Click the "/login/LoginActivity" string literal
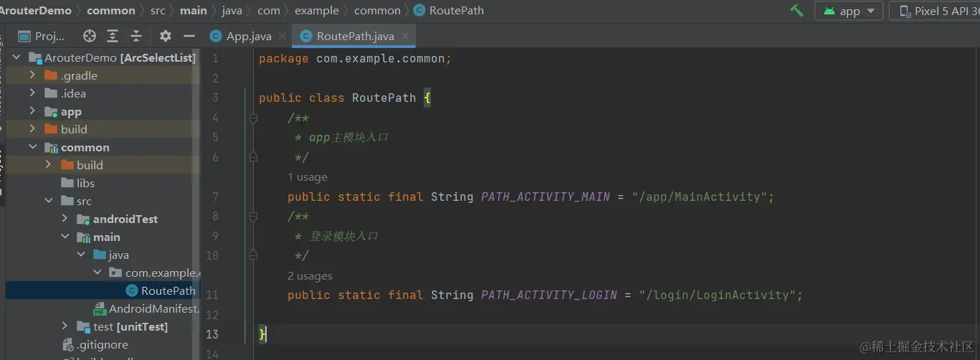This screenshot has height=360, width=980. [717, 295]
